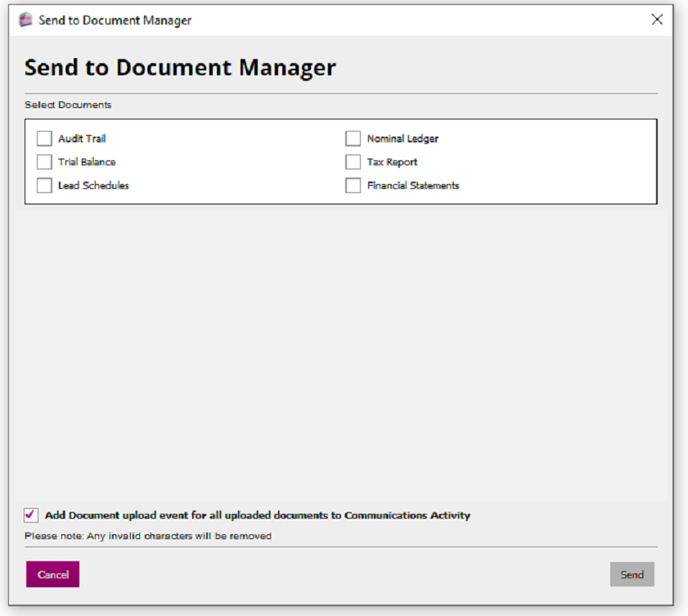This screenshot has height=616, width=688.
Task: Close the Send to Document Manager dialog
Action: 657,20
